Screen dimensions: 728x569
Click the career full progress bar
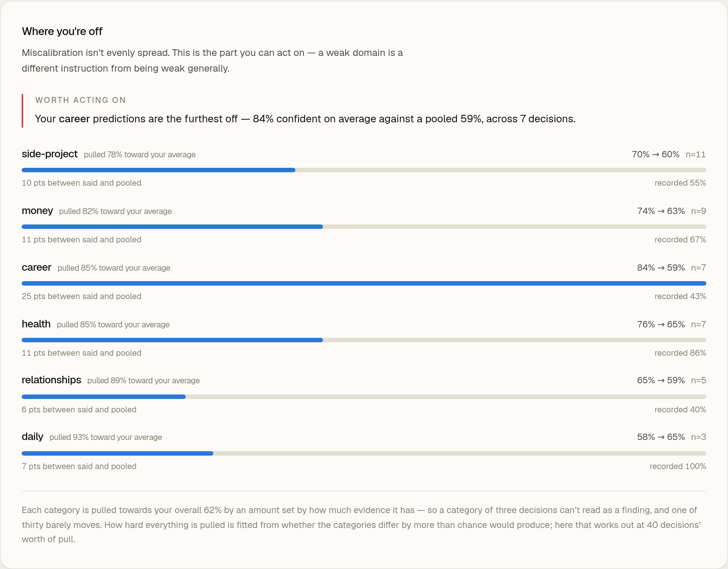pos(364,283)
